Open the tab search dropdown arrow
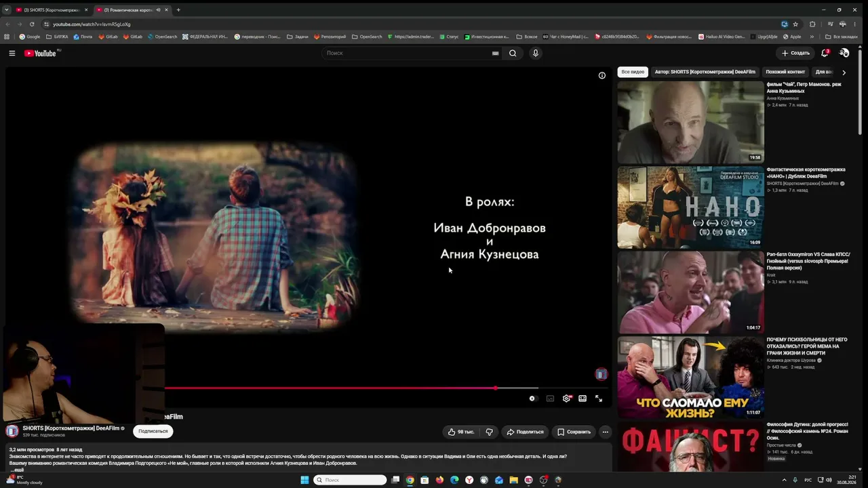The width and height of the screenshot is (868, 488). coord(7,10)
